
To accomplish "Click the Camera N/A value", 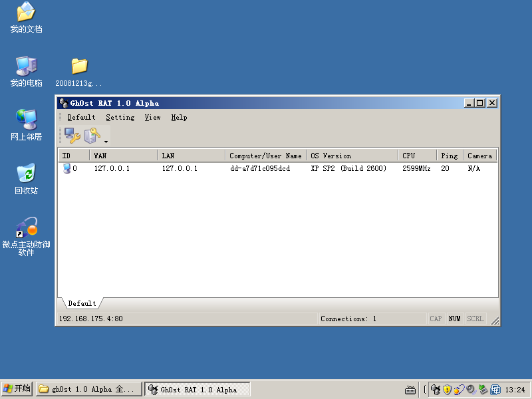I will click(x=474, y=168).
